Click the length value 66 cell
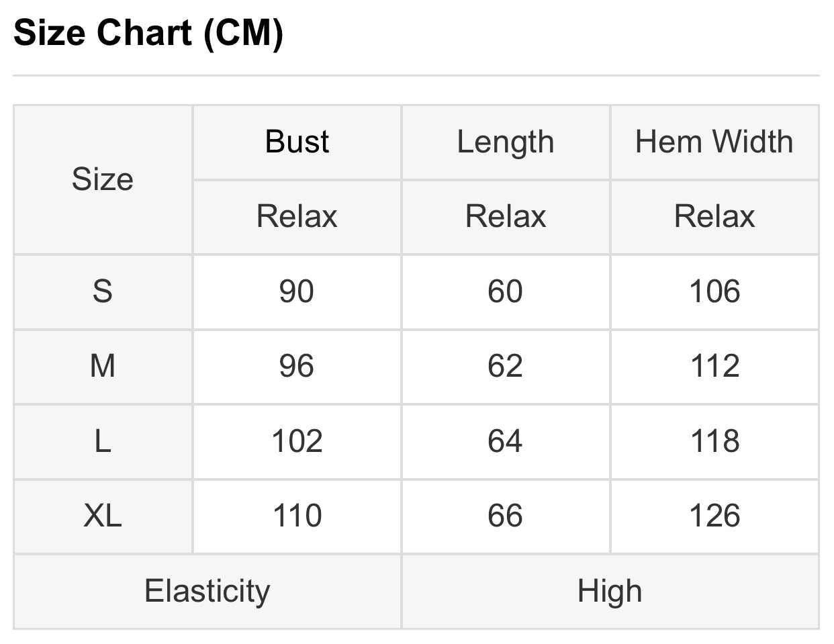 coord(505,516)
